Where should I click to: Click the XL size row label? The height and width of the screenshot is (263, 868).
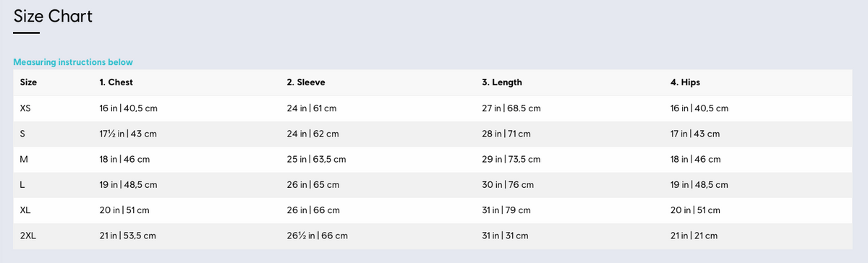(25, 210)
